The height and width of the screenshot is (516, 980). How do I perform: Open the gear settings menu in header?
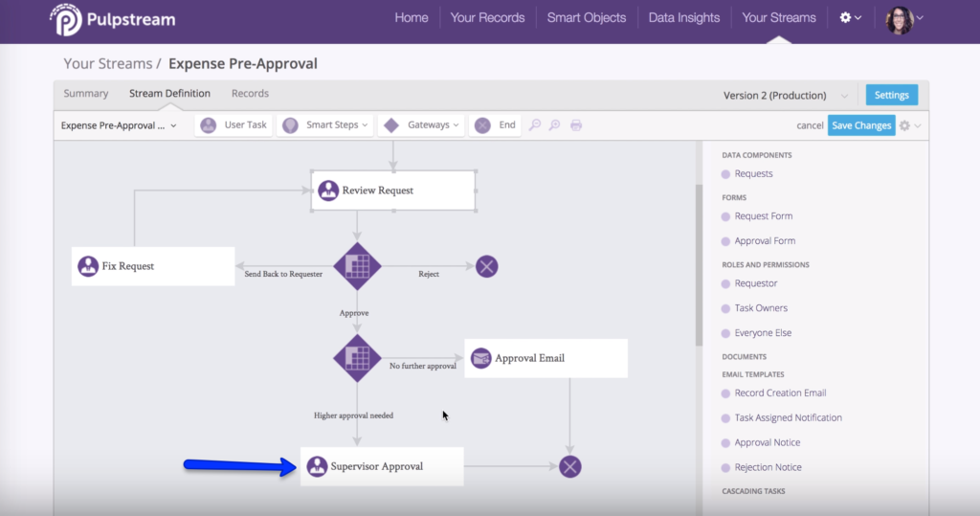850,18
